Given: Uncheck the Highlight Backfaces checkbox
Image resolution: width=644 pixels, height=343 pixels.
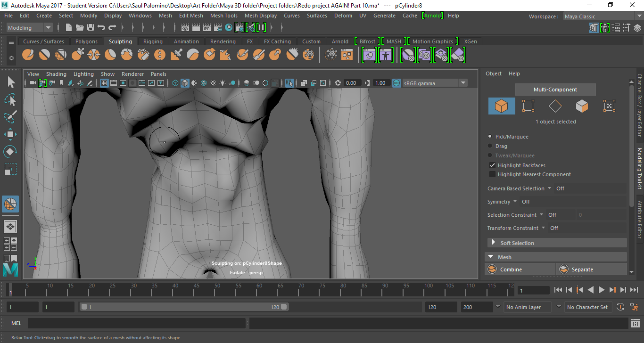Looking at the screenshot, I should 492,165.
